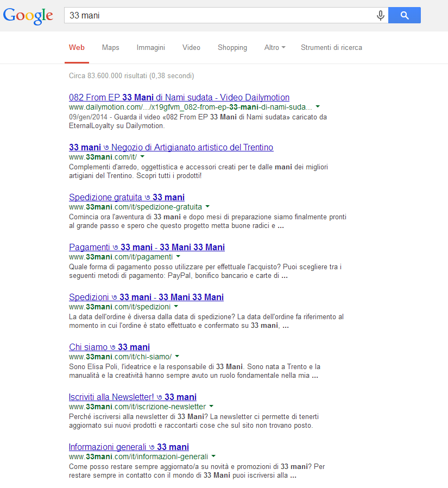Open the Dailymotion '082 From EP 33 Mani' result
This screenshot has height=488, width=448.
click(x=179, y=97)
